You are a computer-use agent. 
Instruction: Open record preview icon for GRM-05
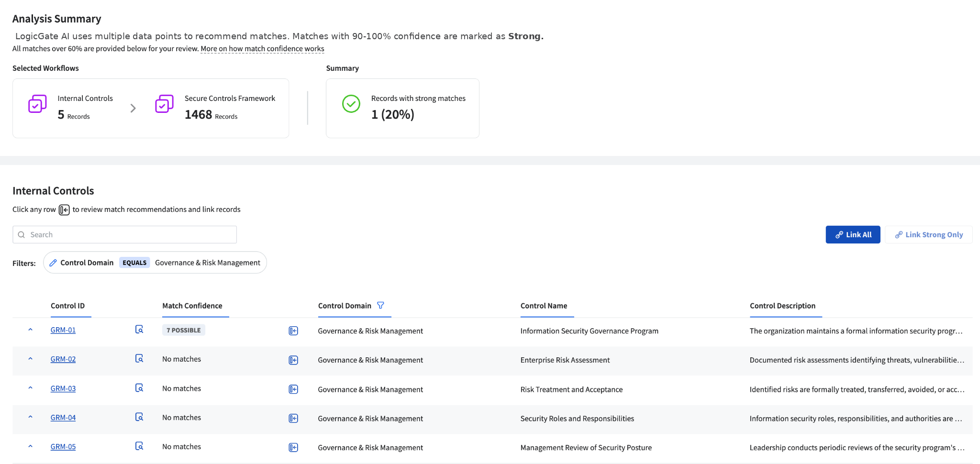click(139, 446)
